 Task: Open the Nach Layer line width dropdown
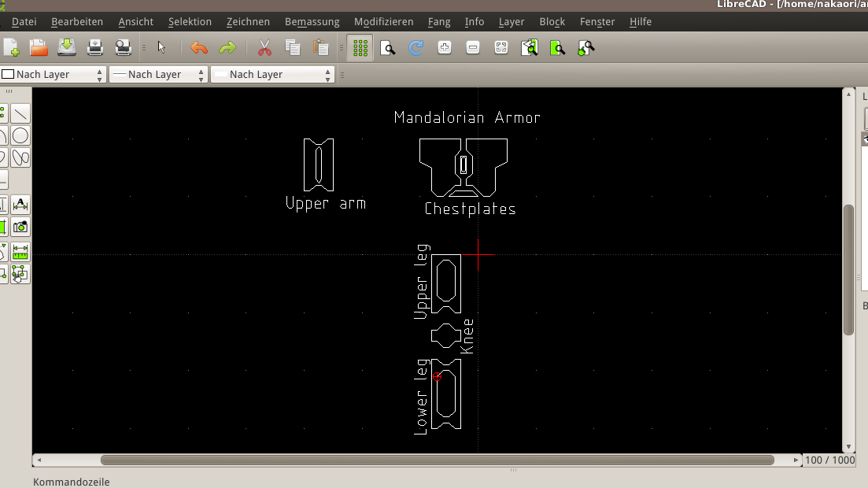[158, 74]
